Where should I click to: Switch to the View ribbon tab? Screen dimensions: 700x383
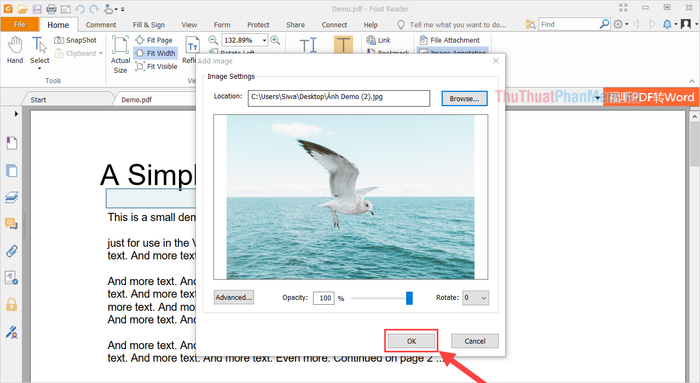[x=189, y=25]
